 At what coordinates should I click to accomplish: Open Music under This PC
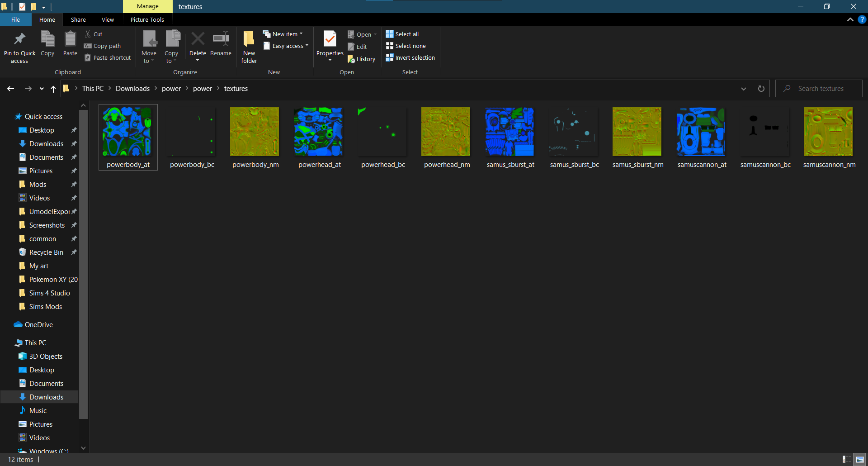pyautogui.click(x=38, y=411)
